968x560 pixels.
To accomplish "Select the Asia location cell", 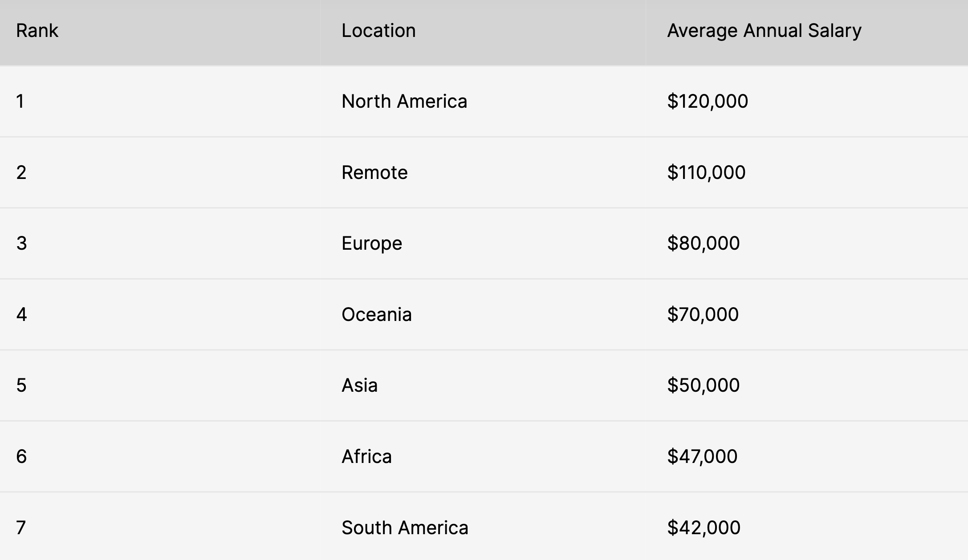I will [359, 386].
